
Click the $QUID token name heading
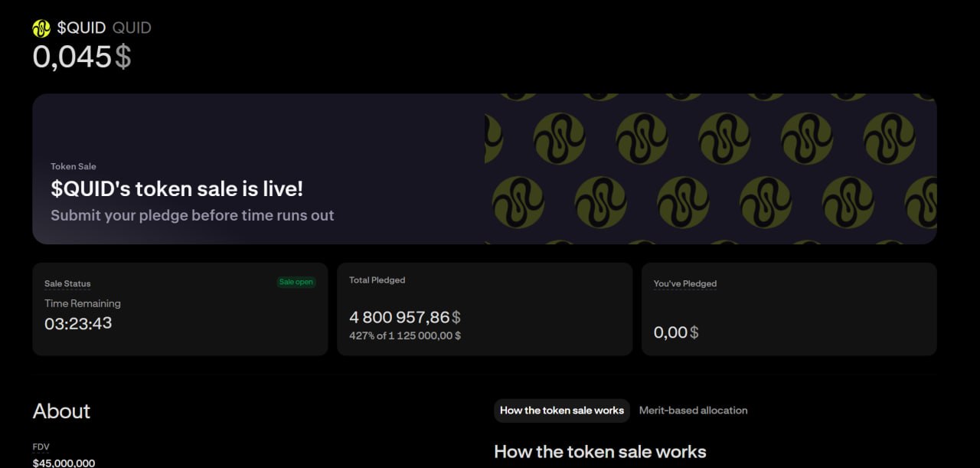(x=81, y=28)
